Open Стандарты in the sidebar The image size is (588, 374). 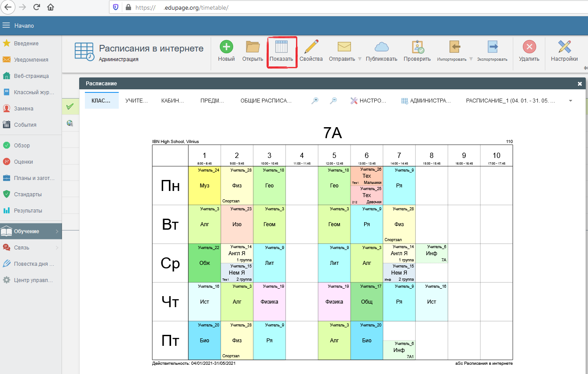tap(31, 194)
